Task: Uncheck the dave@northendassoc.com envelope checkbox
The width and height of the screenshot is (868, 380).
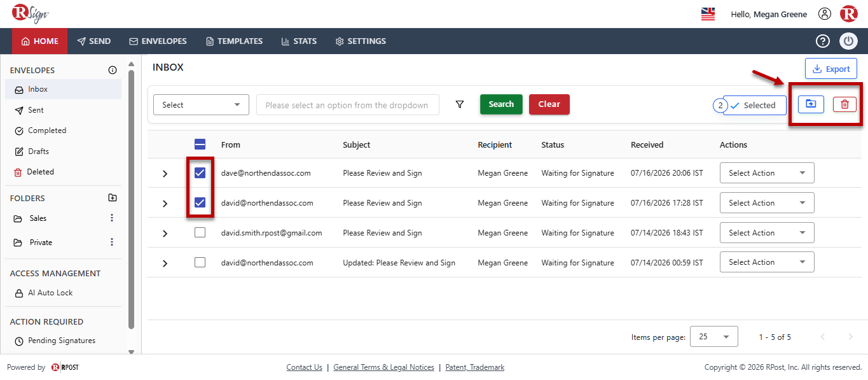Action: tap(200, 173)
